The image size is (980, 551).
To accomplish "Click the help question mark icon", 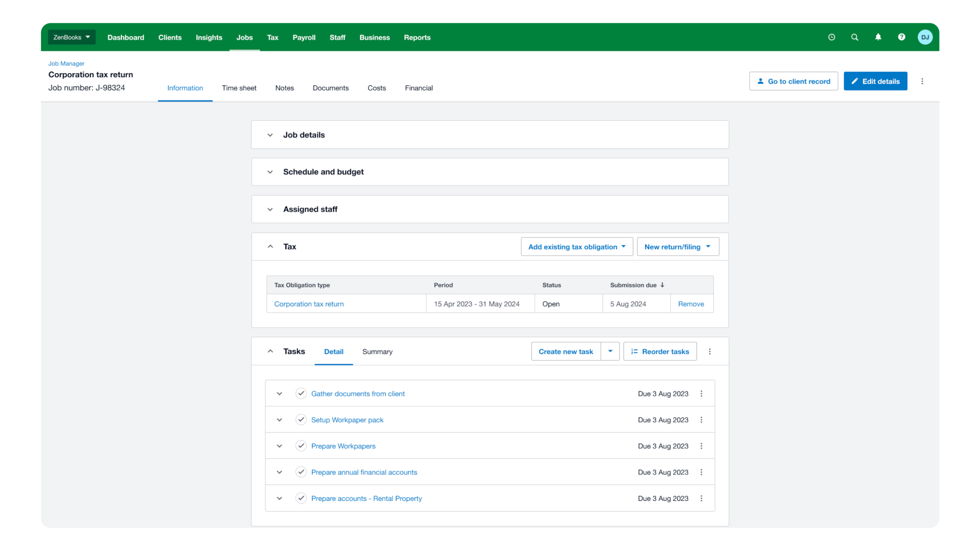I will 901,37.
